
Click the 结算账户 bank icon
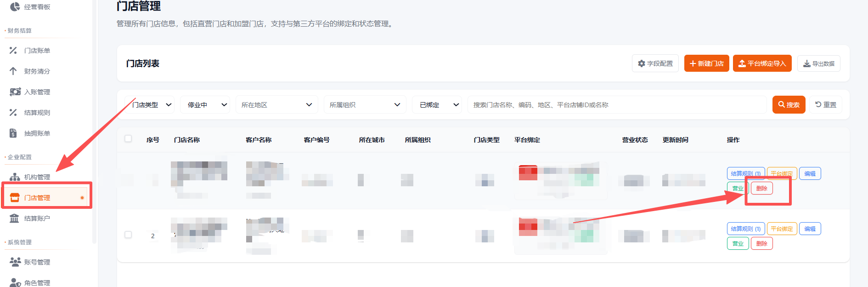(14, 218)
